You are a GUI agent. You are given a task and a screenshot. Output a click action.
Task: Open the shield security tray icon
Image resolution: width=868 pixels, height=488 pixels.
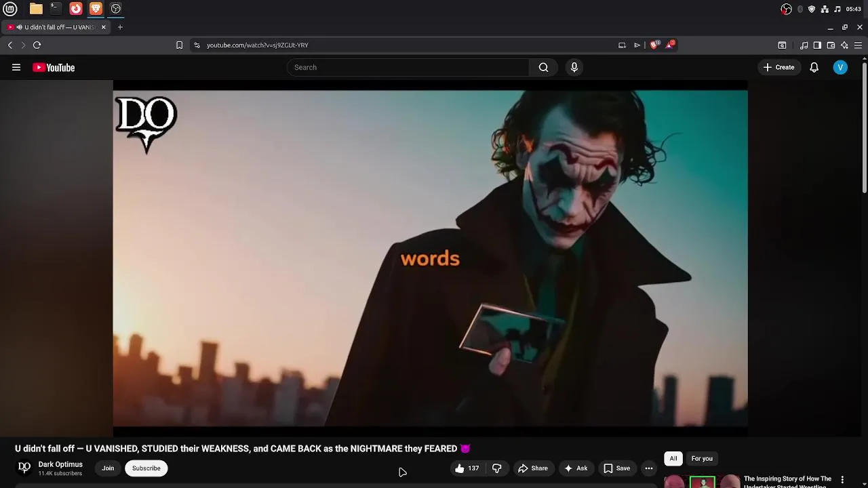point(812,9)
